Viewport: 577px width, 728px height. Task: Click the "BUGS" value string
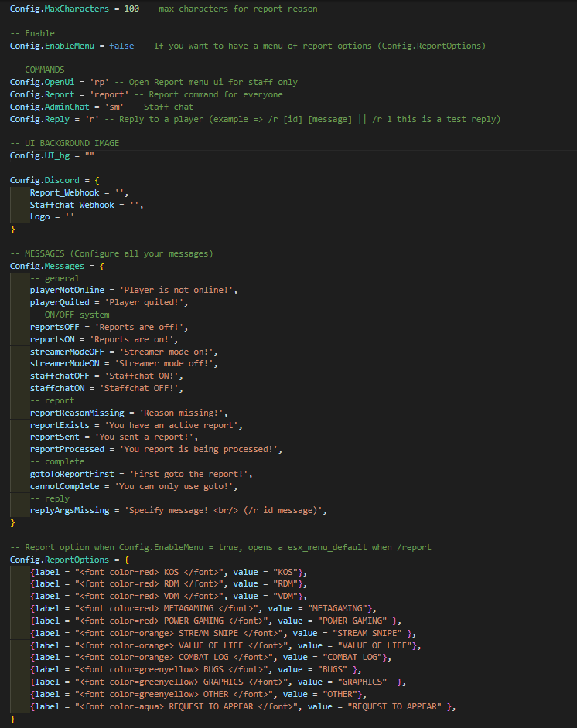point(332,669)
